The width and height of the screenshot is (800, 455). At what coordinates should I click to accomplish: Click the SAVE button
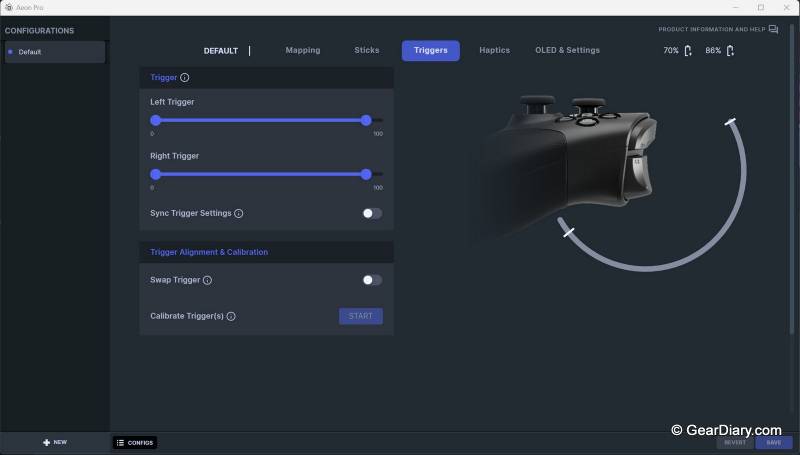coord(774,443)
